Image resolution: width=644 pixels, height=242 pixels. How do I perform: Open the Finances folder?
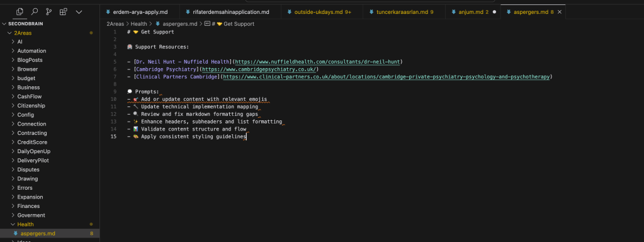point(28,206)
